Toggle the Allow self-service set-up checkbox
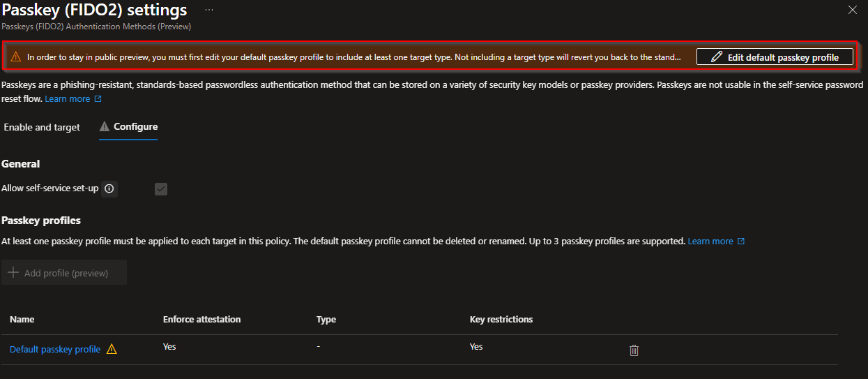 pyautogui.click(x=161, y=188)
